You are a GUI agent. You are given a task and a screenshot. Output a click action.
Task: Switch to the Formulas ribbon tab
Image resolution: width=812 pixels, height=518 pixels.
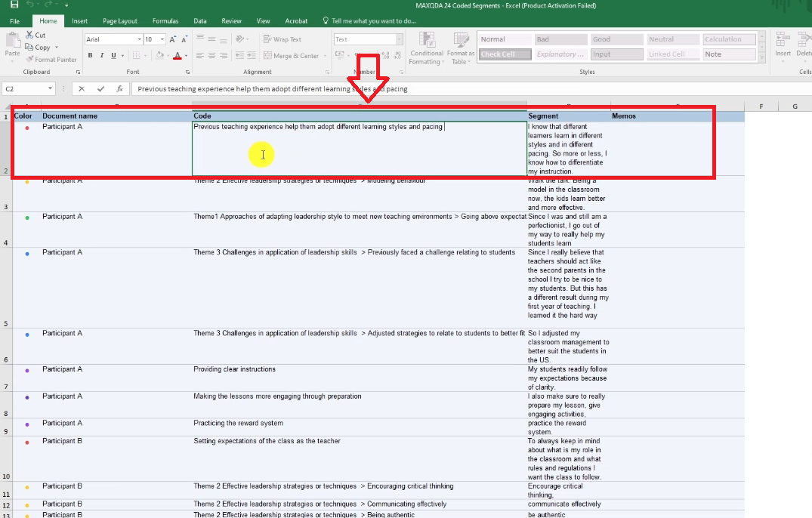click(x=165, y=21)
